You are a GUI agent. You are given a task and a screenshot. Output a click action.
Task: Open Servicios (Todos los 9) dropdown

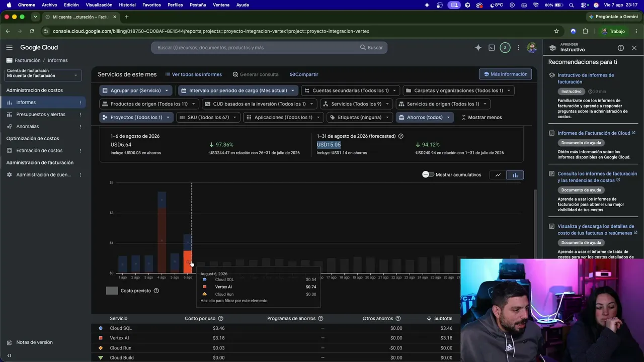point(356,104)
